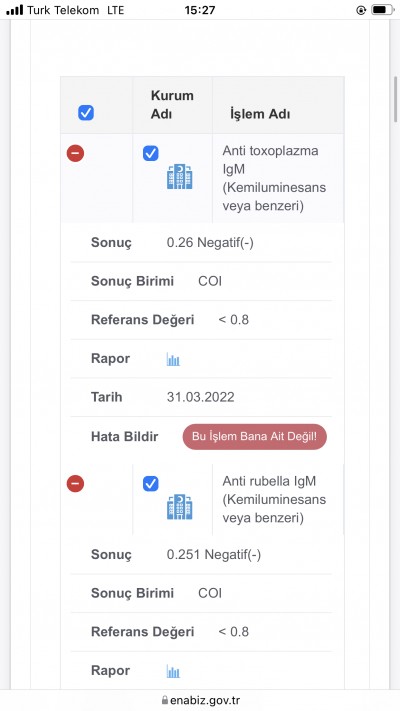Image resolution: width=400 pixels, height=711 pixels.
Task: Tap the lock icon beside enabiz.gov.tr
Action: pyautogui.click(x=165, y=700)
